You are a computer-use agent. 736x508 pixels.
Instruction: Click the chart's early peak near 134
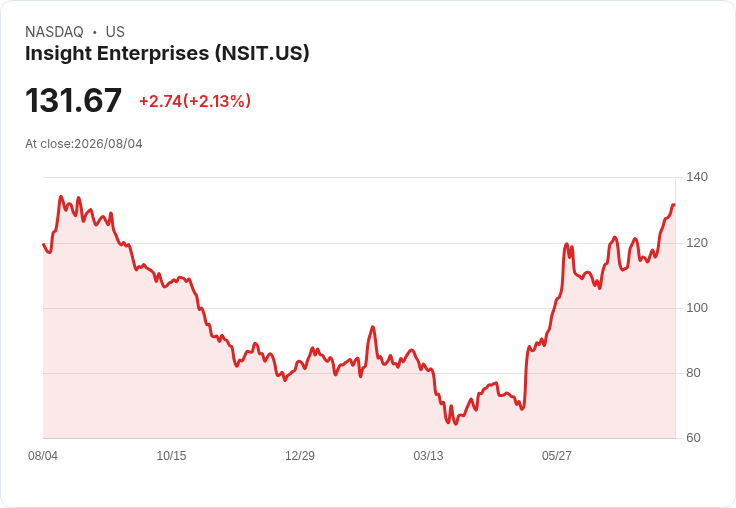pyautogui.click(x=61, y=197)
